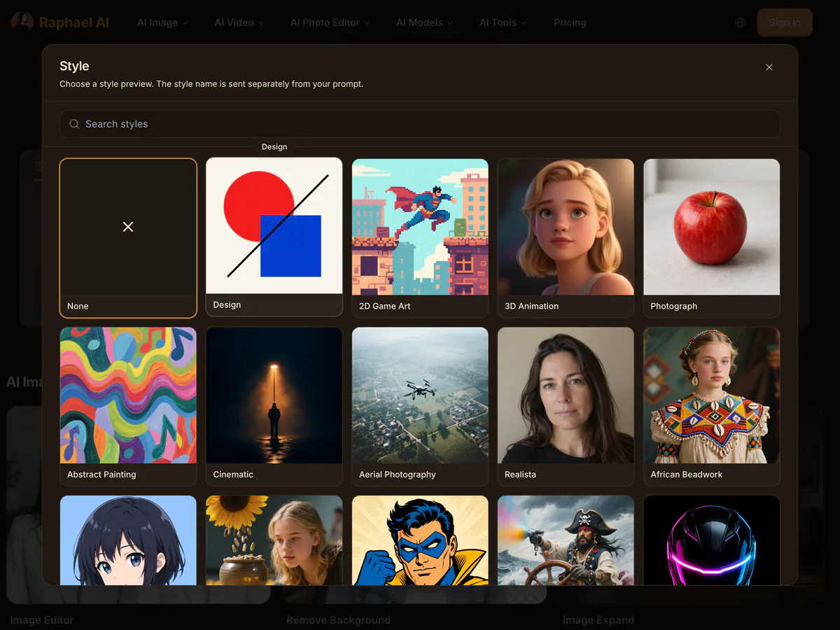Click the search magnifier icon in styles
Screen dimensions: 840x630
[x=74, y=124]
